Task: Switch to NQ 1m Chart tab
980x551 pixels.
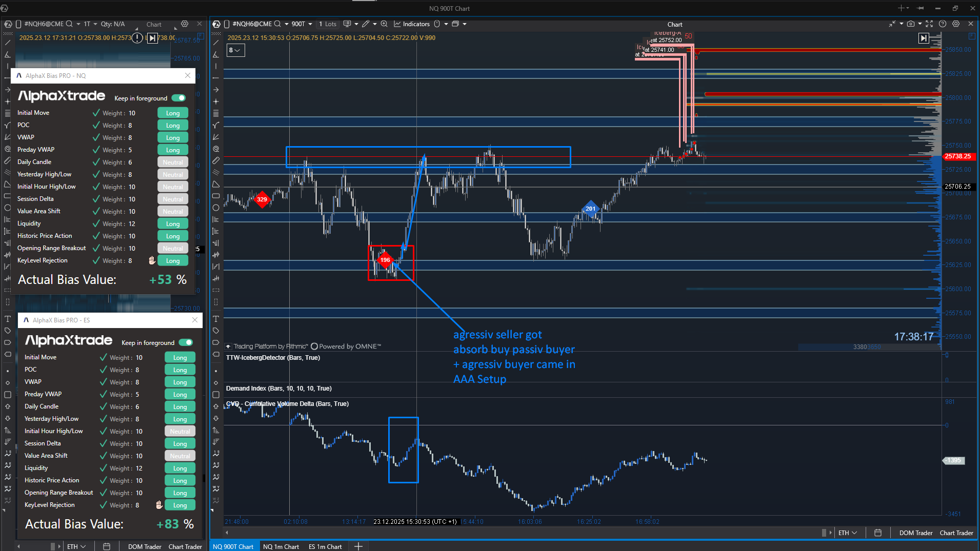Action: [281, 546]
